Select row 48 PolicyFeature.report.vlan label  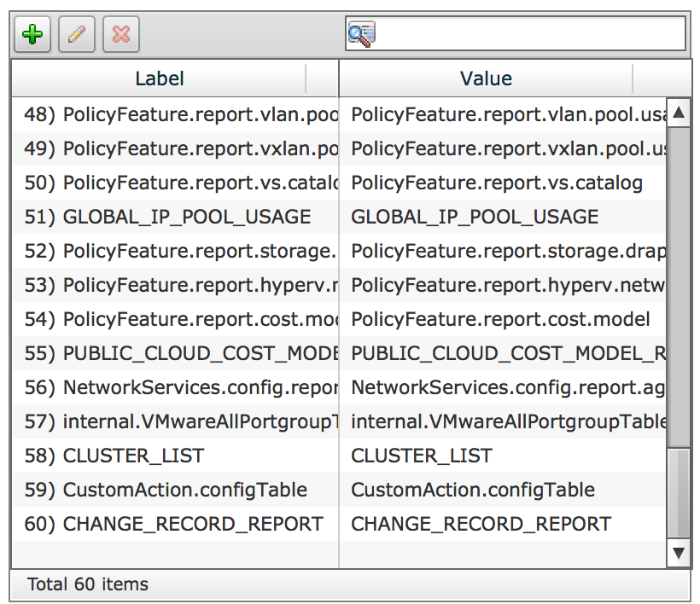(x=176, y=114)
